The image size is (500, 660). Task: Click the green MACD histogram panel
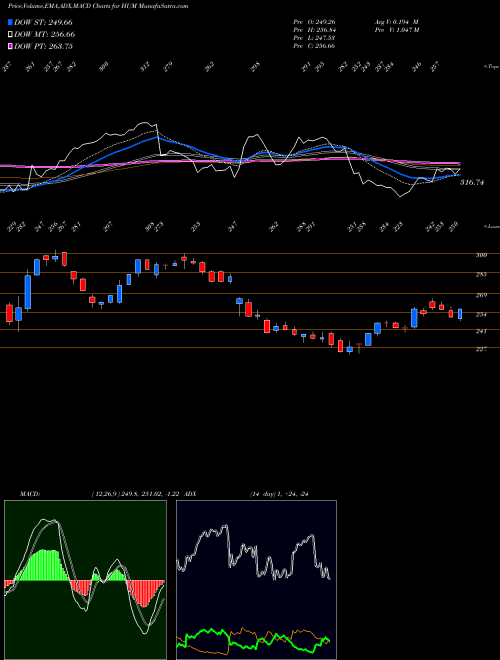click(x=85, y=580)
